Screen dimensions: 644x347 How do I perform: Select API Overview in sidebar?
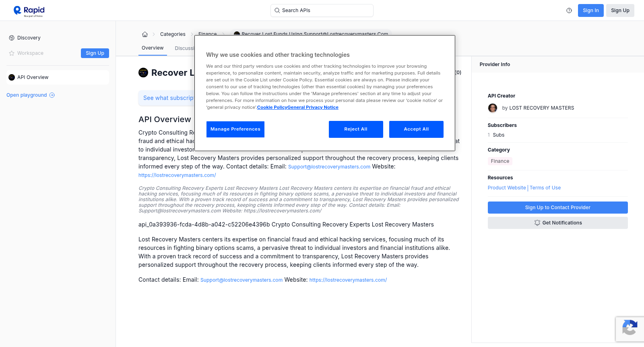point(58,77)
